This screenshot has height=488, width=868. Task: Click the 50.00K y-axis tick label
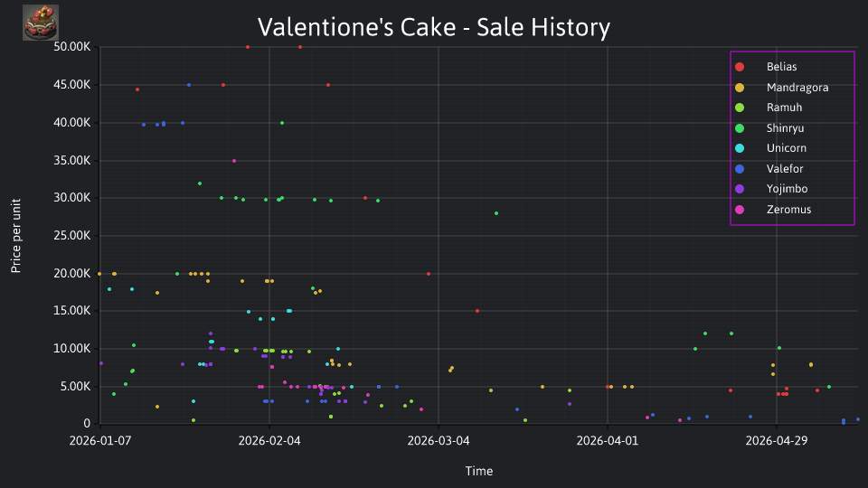72,47
